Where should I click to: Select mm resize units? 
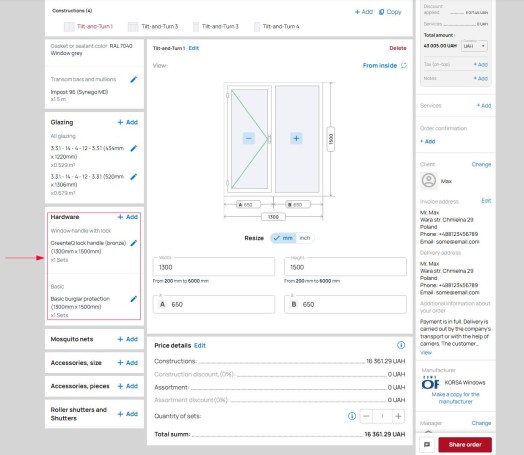point(283,238)
